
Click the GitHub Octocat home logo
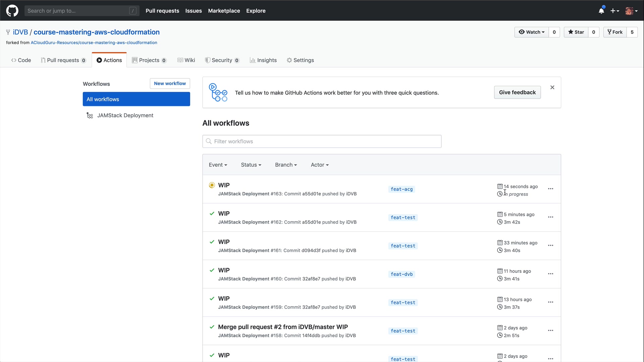12,11
